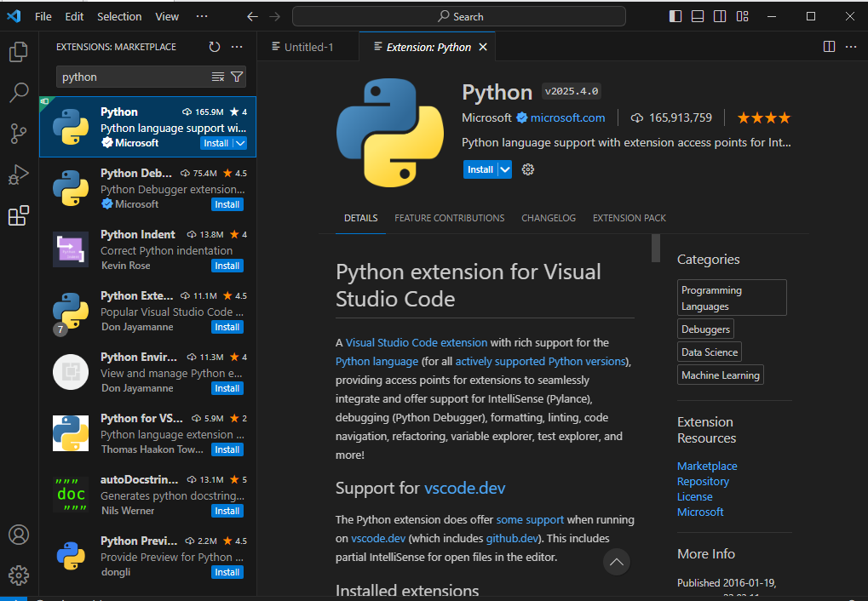Viewport: 868px width, 601px height.
Task: Go back with the navigation arrow
Action: coord(252,17)
